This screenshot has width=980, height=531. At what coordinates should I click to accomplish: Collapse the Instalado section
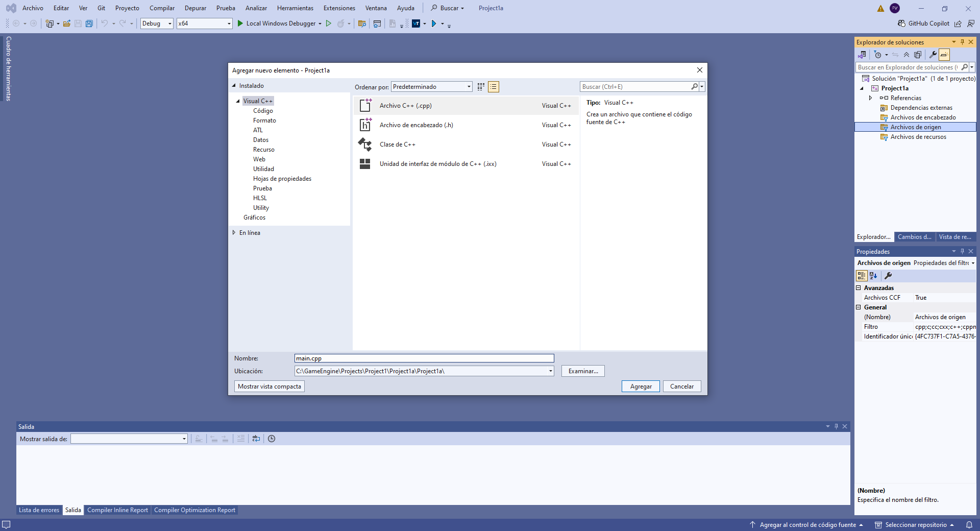point(234,86)
